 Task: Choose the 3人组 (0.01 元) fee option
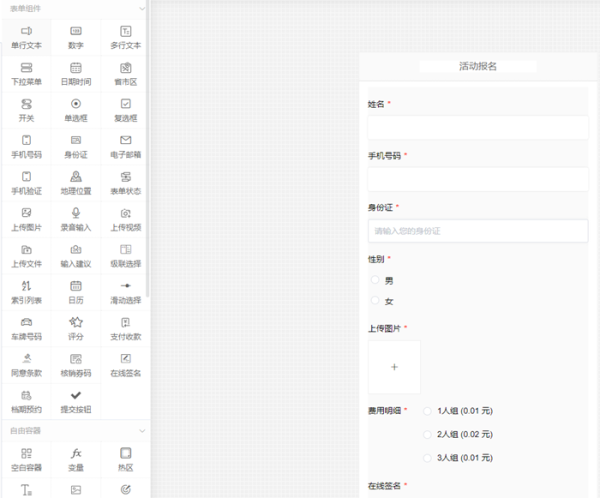[x=427, y=458]
